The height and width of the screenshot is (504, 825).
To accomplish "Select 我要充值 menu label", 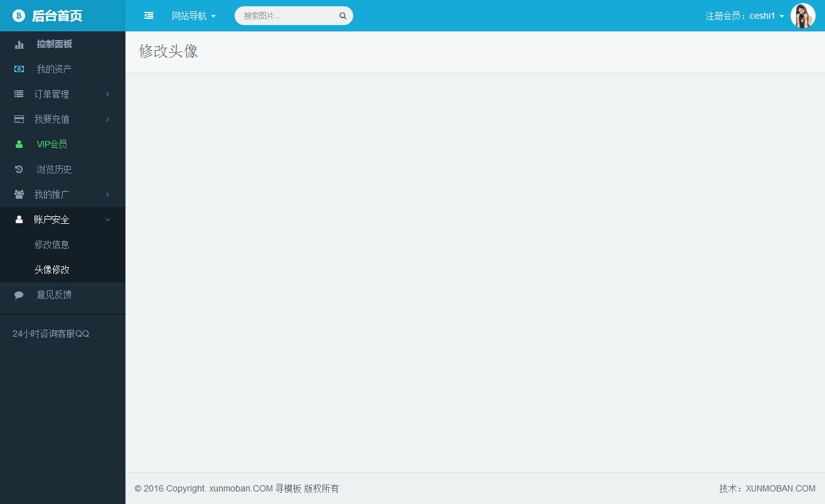I will [51, 119].
